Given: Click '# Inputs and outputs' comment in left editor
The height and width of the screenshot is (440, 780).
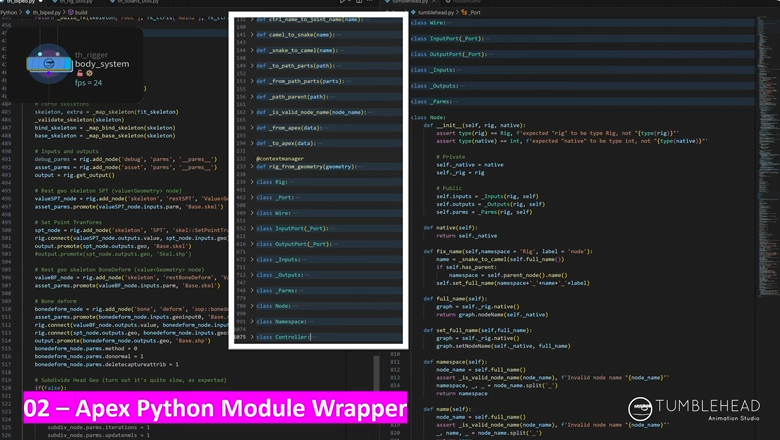Looking at the screenshot, I should (67, 151).
